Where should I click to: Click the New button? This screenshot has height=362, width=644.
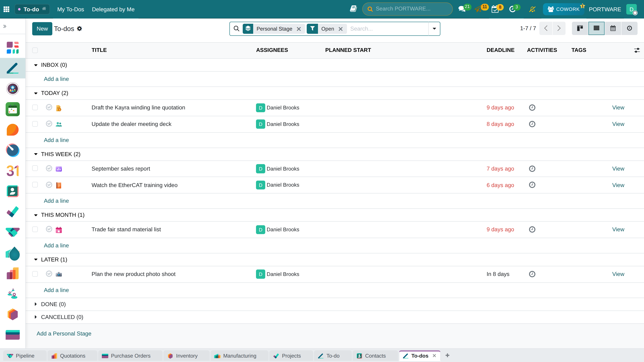tap(42, 29)
